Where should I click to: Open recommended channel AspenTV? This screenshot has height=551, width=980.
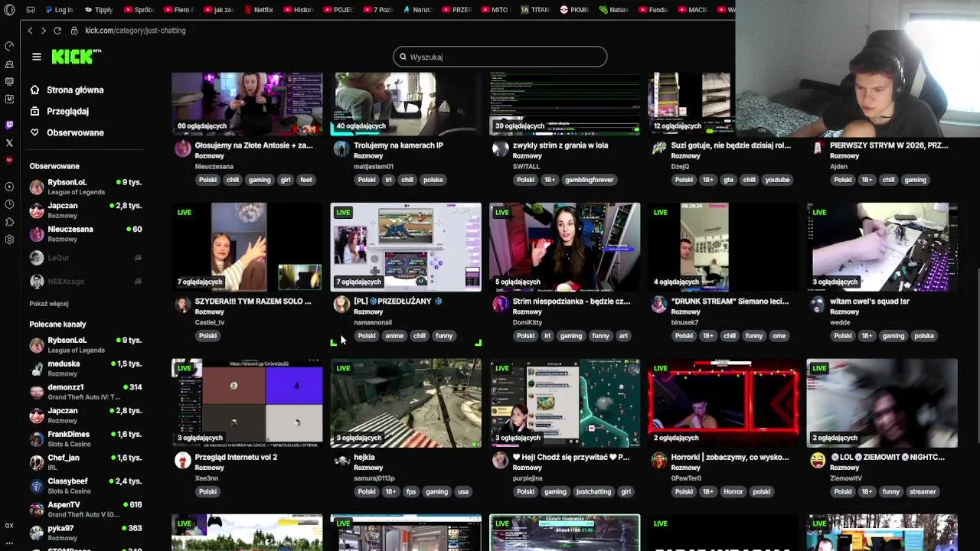86,509
